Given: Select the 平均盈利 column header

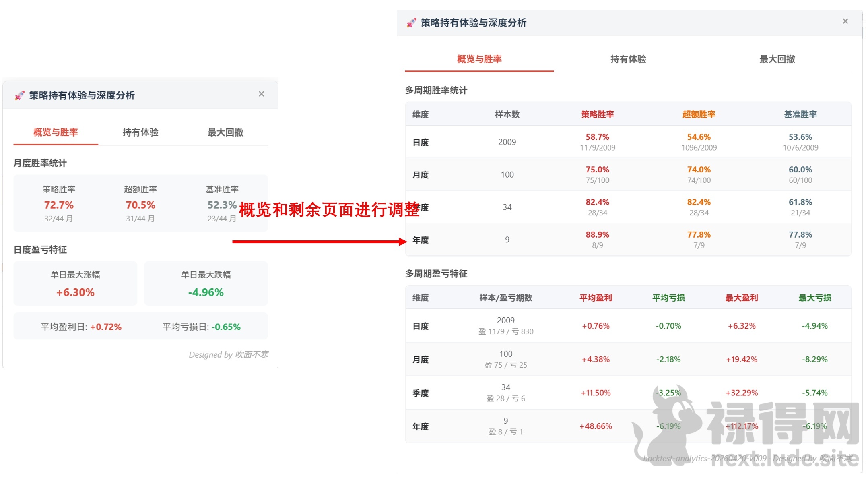Looking at the screenshot, I should tap(596, 298).
